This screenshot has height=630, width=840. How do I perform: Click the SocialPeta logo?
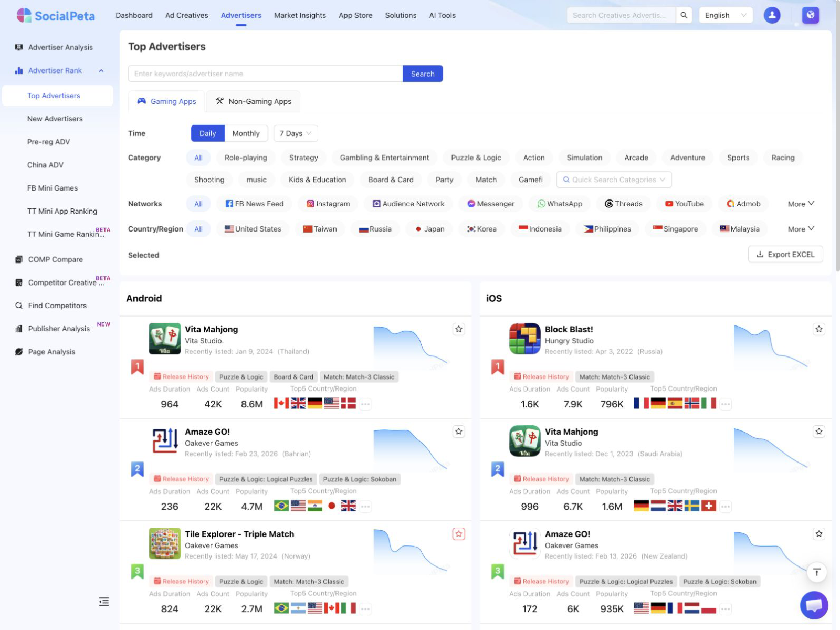[x=56, y=15]
